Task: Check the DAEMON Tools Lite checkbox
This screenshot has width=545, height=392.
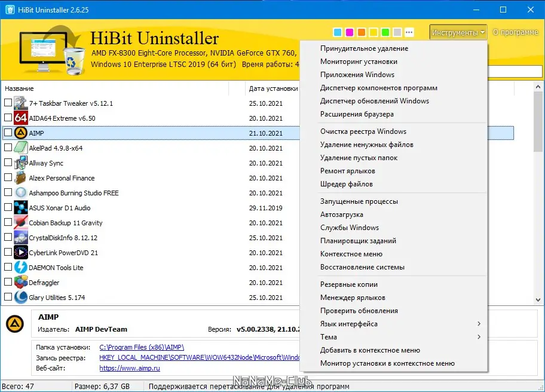Action: tap(8, 267)
